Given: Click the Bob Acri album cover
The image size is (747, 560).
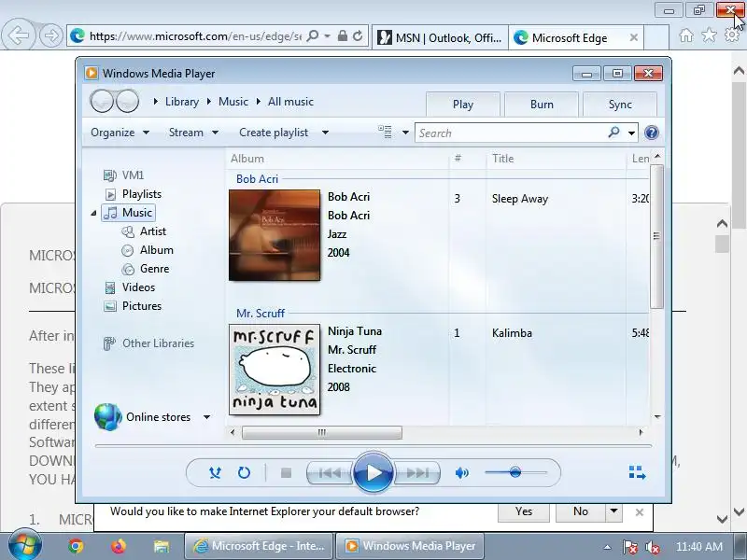Looking at the screenshot, I should coord(275,235).
